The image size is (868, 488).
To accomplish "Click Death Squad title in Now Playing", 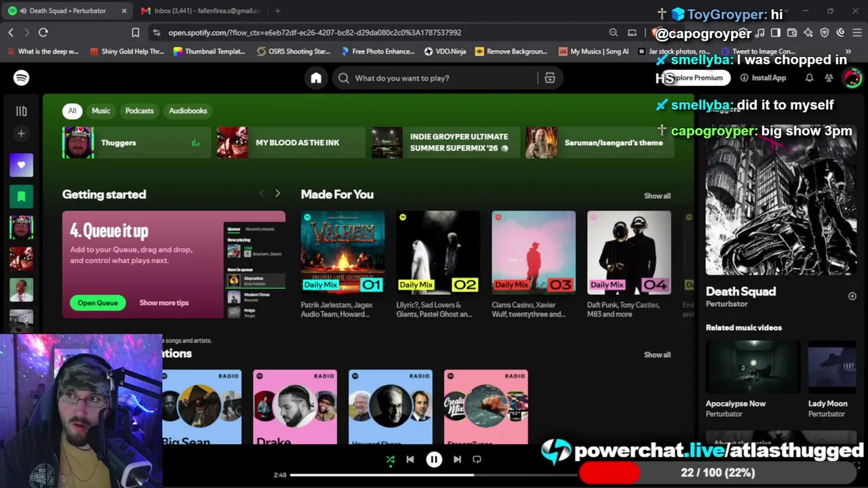I will coord(741,291).
